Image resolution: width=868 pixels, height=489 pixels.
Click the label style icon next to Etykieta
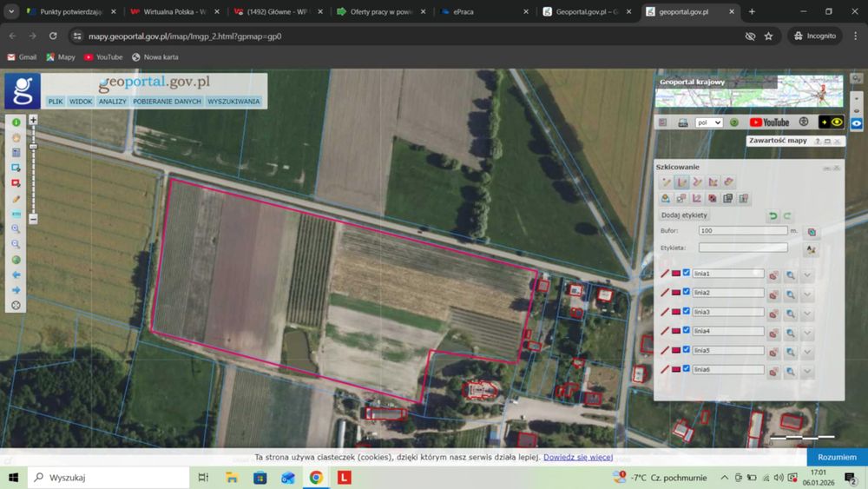tap(811, 250)
